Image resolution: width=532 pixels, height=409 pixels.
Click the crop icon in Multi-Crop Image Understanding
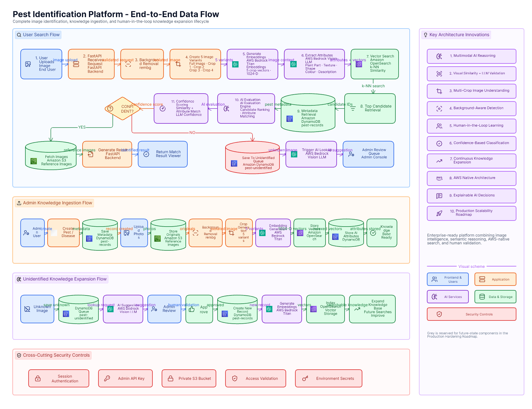coord(439,91)
